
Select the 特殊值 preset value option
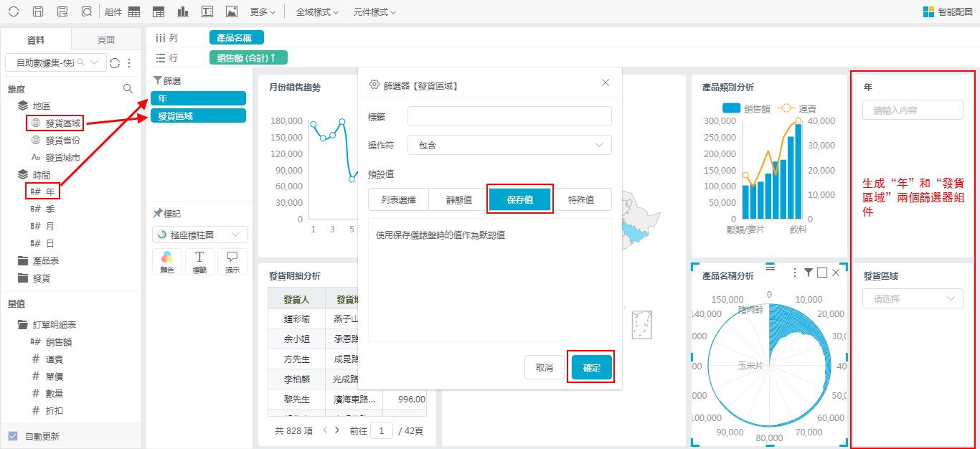(x=580, y=199)
